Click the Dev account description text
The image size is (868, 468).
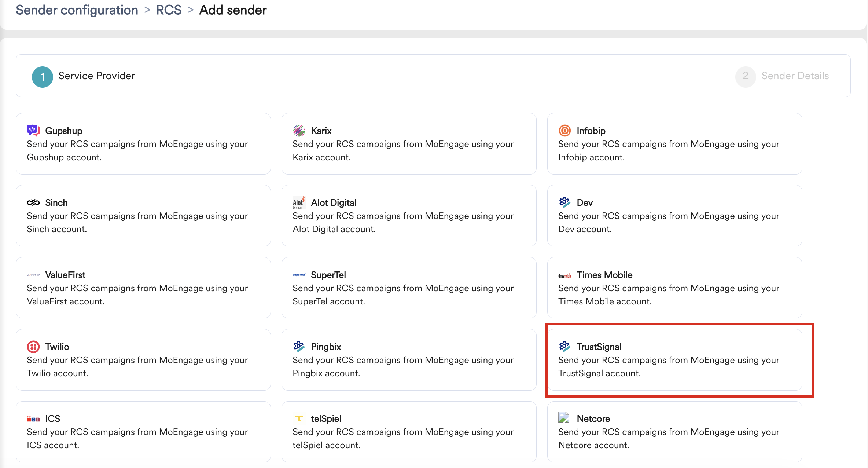(x=669, y=223)
